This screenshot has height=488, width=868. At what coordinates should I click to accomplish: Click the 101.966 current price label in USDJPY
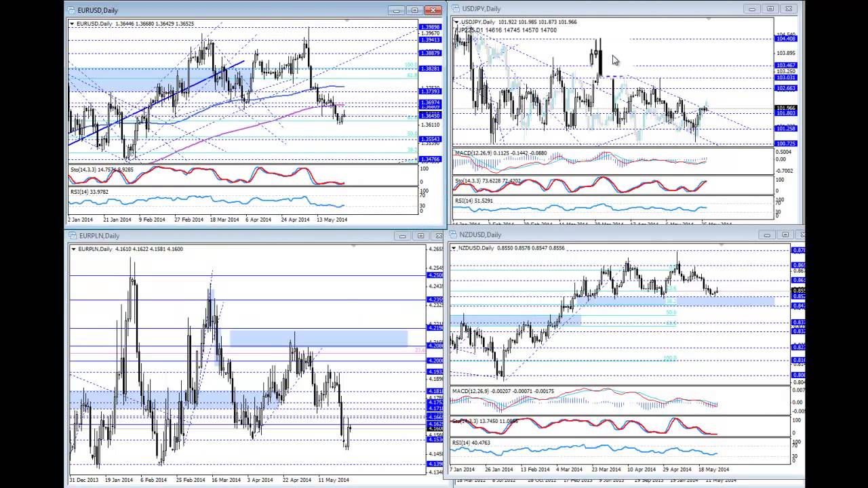pyautogui.click(x=786, y=108)
